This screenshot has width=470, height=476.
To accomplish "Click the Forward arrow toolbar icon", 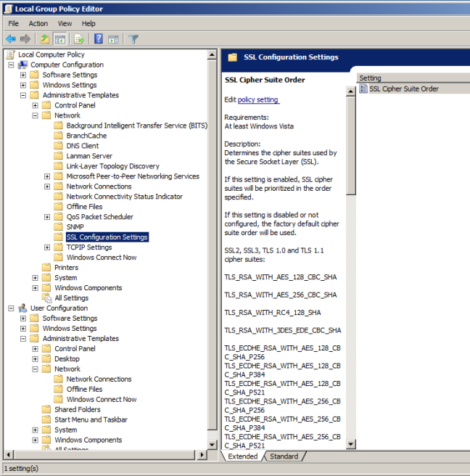I will [x=25, y=39].
